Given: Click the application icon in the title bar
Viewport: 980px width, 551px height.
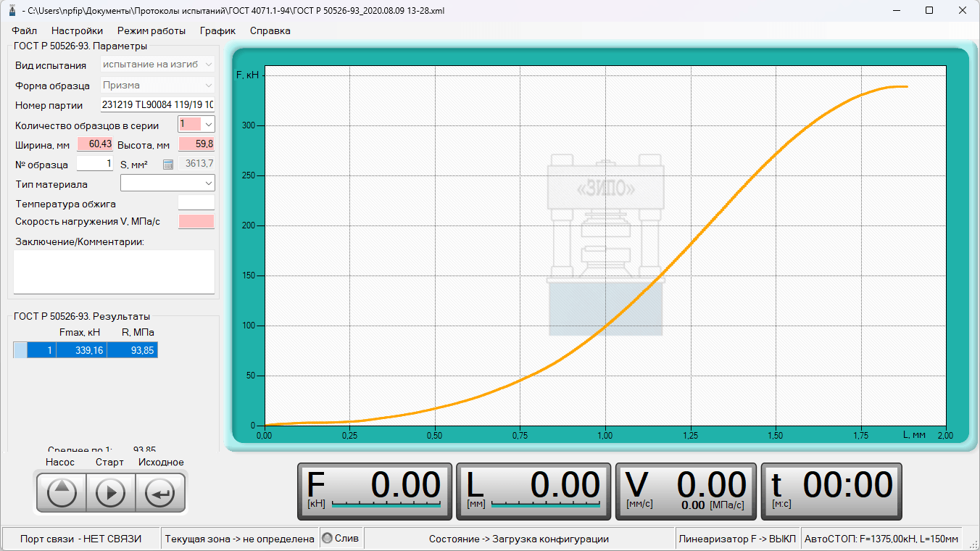Looking at the screenshot, I should pos(12,11).
